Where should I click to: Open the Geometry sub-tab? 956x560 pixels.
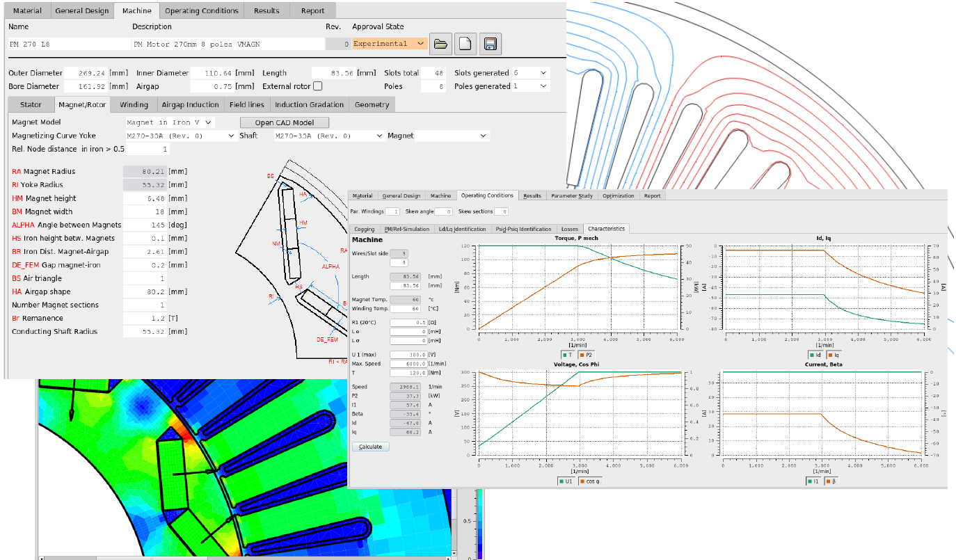pyautogui.click(x=372, y=104)
